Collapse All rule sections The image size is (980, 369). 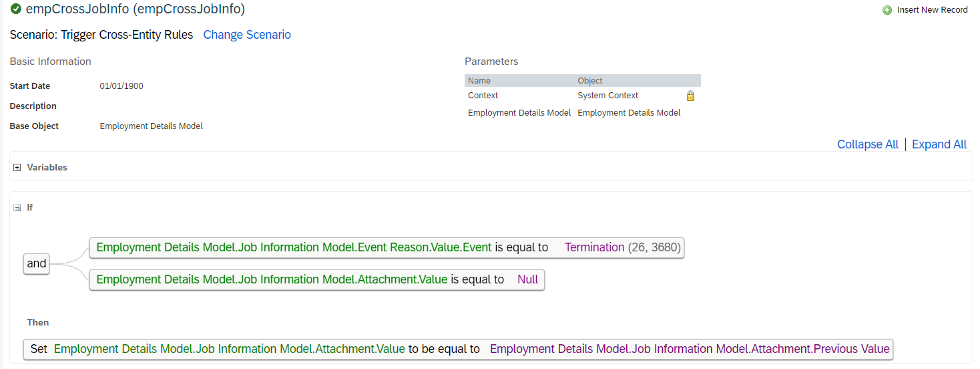[868, 144]
